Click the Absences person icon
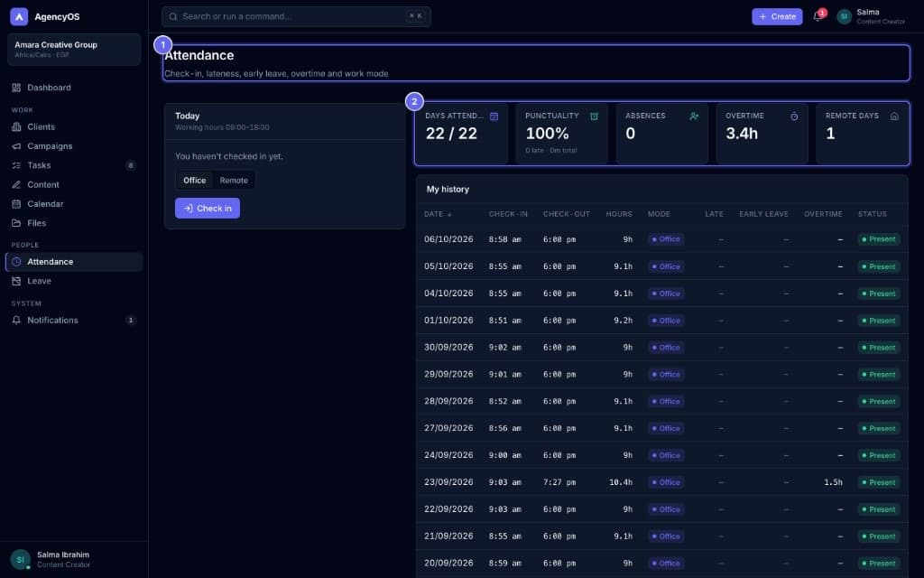Screen dimensions: 924x578 (x=694, y=117)
